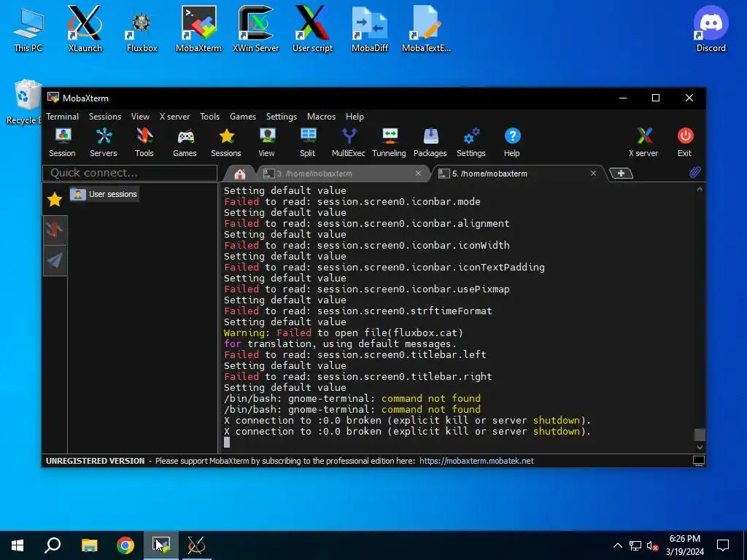
Task: Open MobaXterm desktop shortcut
Action: 198,28
